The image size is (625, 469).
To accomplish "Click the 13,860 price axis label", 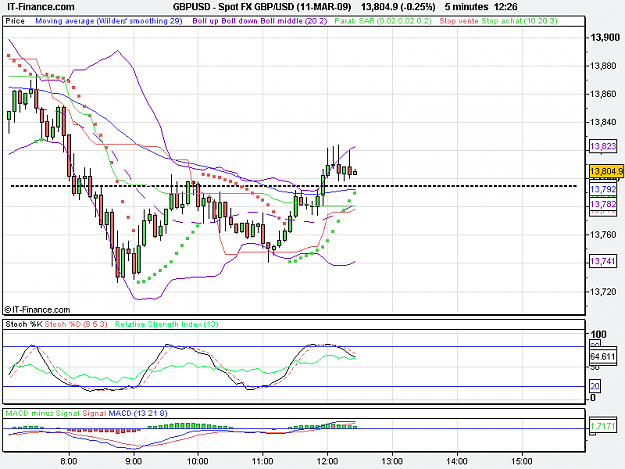I will coord(603,94).
